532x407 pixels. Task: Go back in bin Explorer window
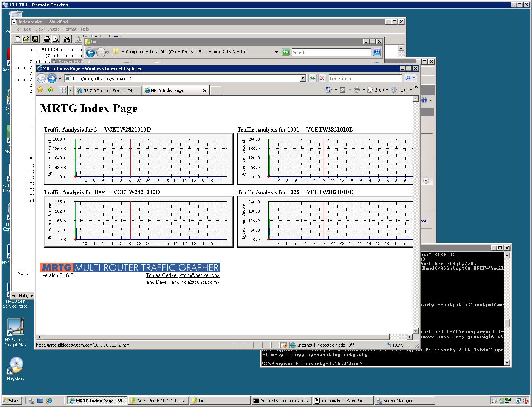pos(90,52)
